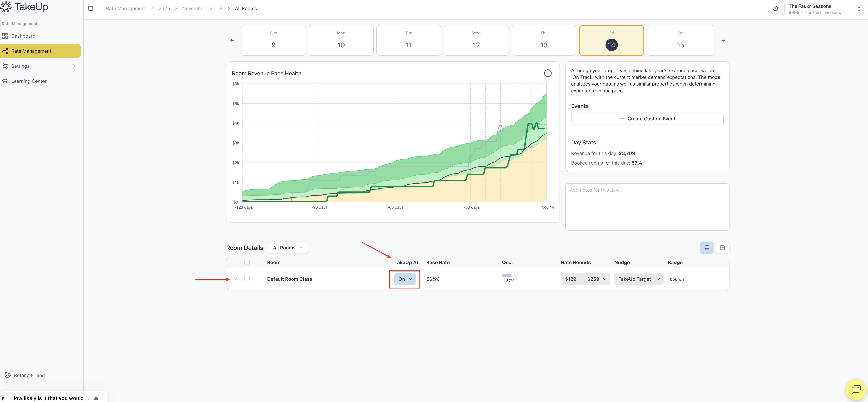Image resolution: width=868 pixels, height=402 pixels.
Task: Check the select-all rooms header checkbox
Action: click(x=247, y=262)
